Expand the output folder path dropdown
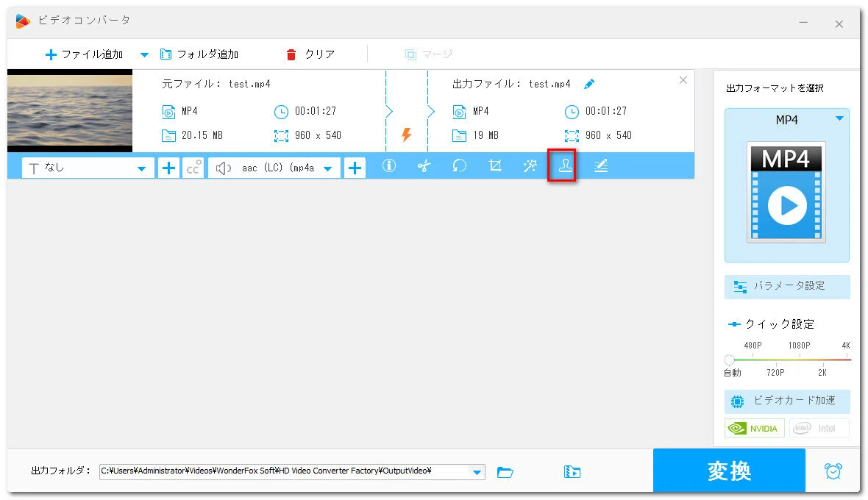The height and width of the screenshot is (500, 868). (477, 472)
